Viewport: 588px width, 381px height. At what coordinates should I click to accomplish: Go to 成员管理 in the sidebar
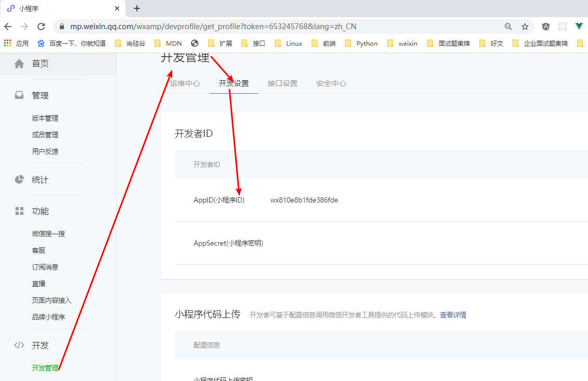[45, 135]
